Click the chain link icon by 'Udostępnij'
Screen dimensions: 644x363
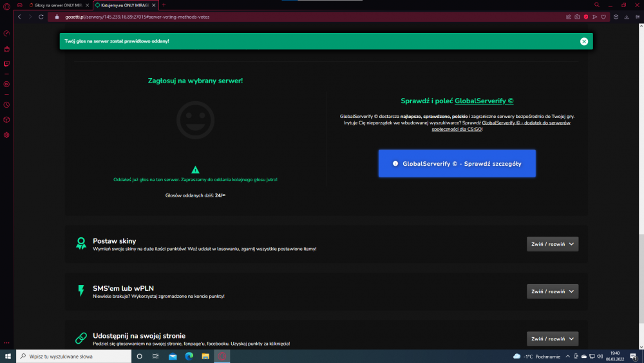(x=81, y=338)
